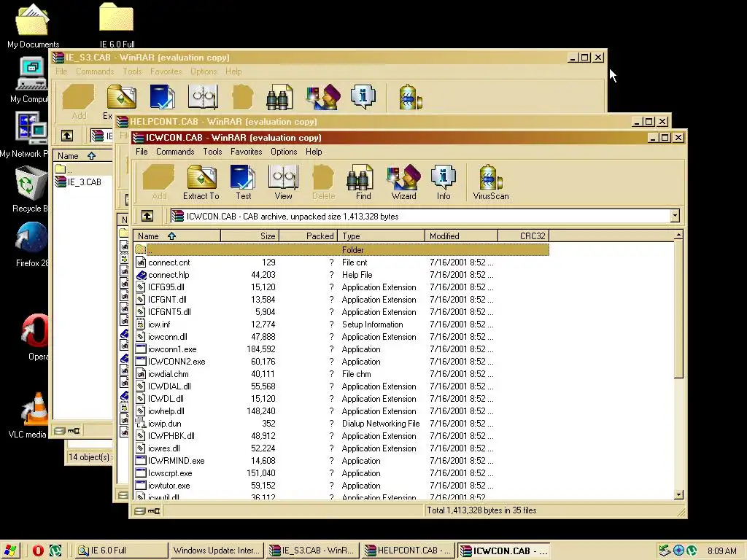The height and width of the screenshot is (560, 747).
Task: Click the View icon in IE_S3.CAB window
Action: [x=204, y=97]
